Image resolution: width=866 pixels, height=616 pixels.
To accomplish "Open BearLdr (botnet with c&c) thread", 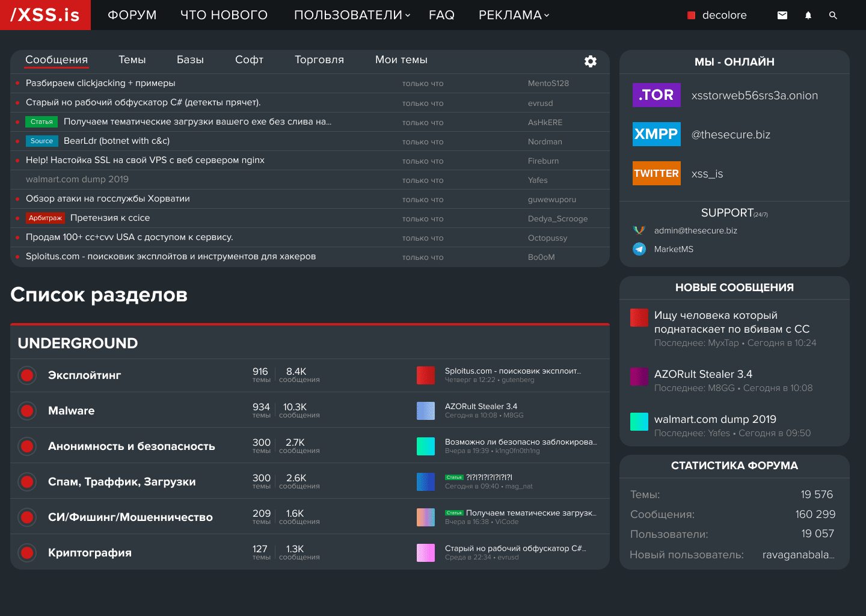I will coord(117,141).
